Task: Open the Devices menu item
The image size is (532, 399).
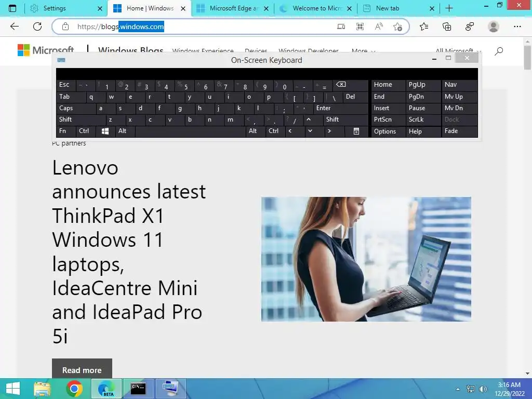Action: point(256,51)
